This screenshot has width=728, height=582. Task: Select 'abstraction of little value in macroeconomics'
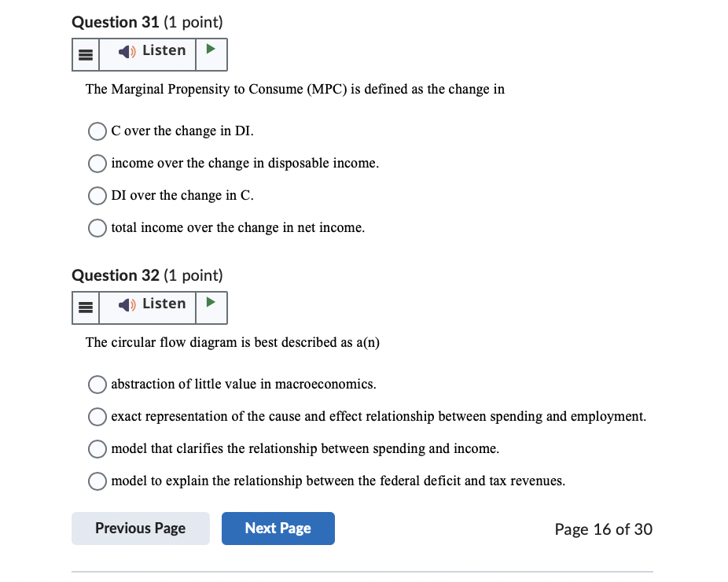click(97, 385)
